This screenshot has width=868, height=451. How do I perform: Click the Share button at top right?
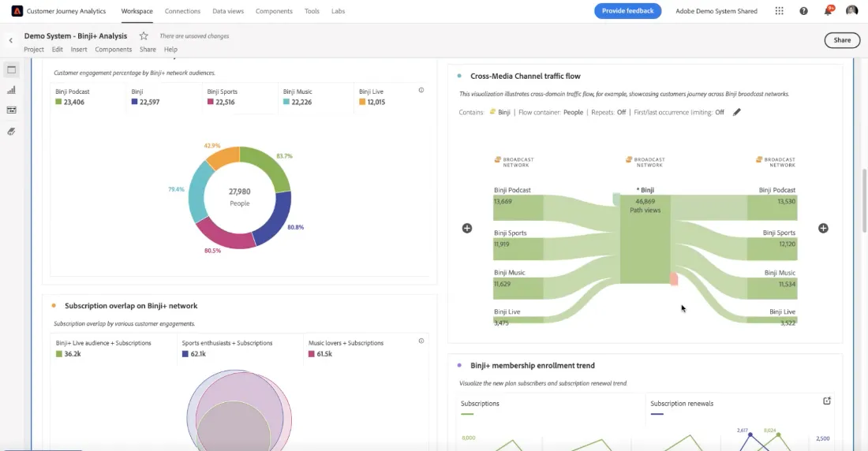842,40
